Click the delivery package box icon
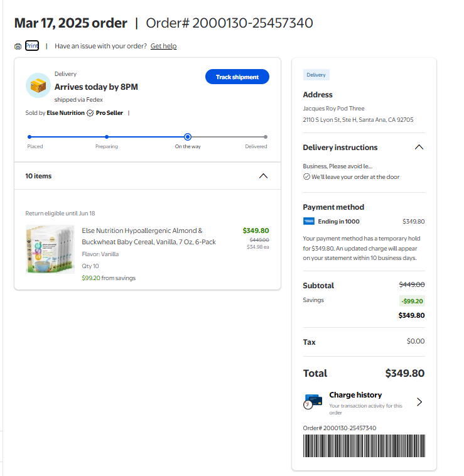Screen dimensions: 464x476 pyautogui.click(x=38, y=85)
